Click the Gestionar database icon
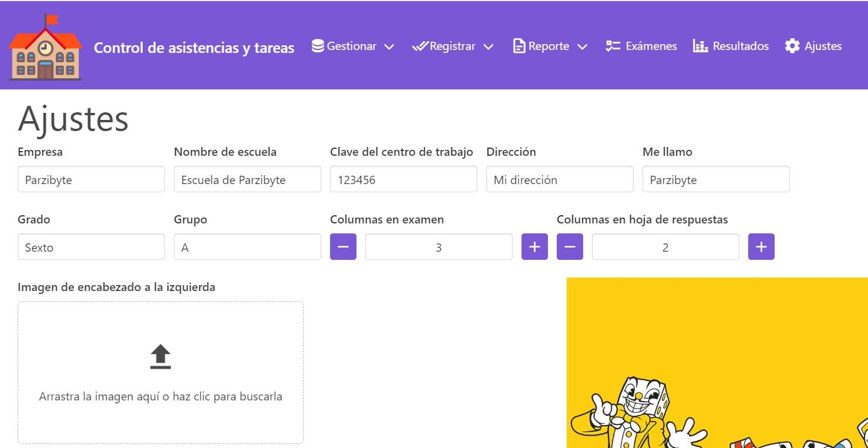The height and width of the screenshot is (448, 868). (318, 46)
